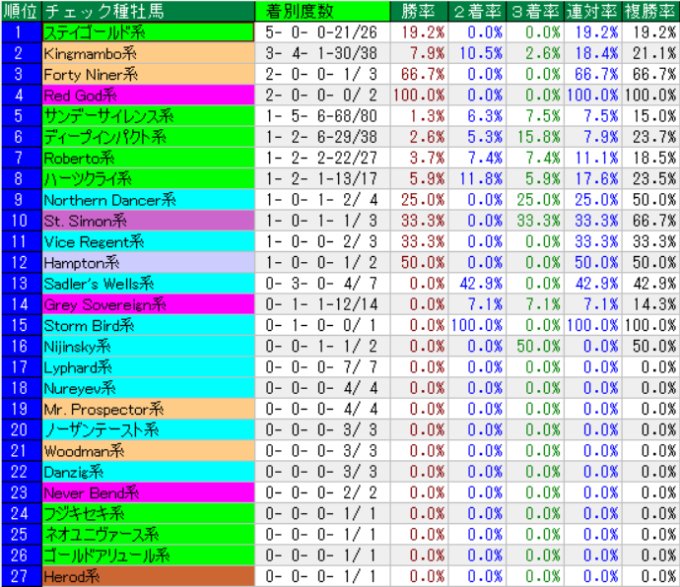Select the Nureyev系 cell
The image size is (680, 587).
[148, 388]
